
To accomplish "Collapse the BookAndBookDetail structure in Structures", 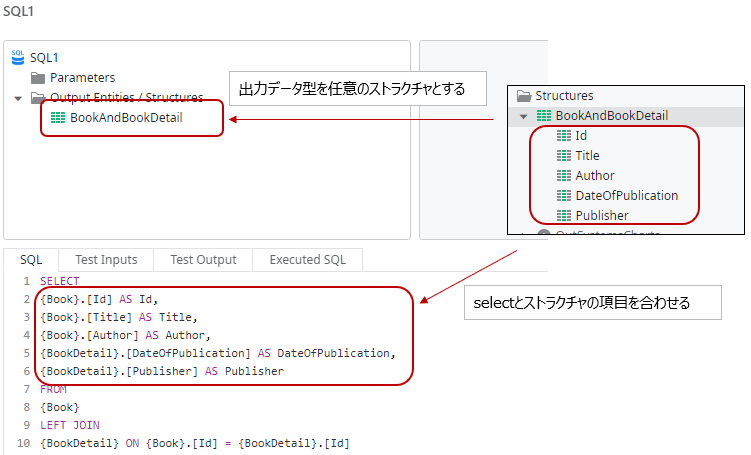I will click(523, 116).
